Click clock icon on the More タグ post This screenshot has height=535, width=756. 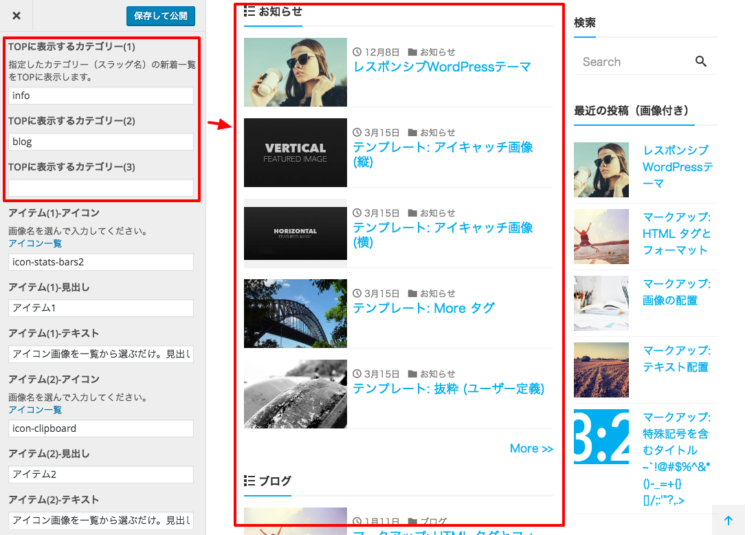357,294
